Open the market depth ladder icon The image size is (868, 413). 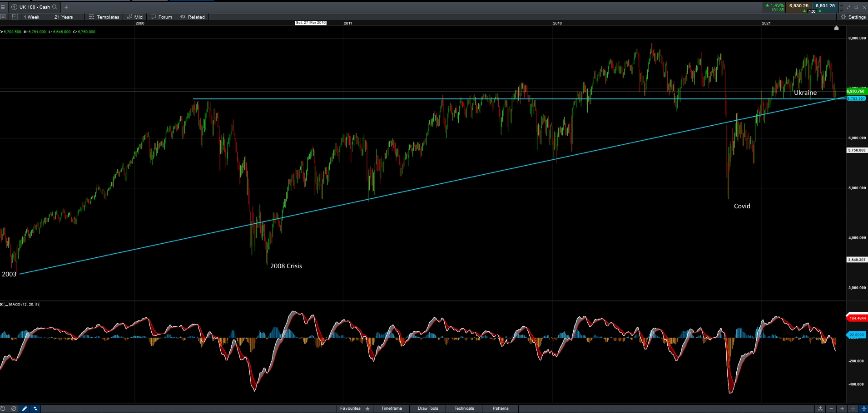[x=842, y=7]
